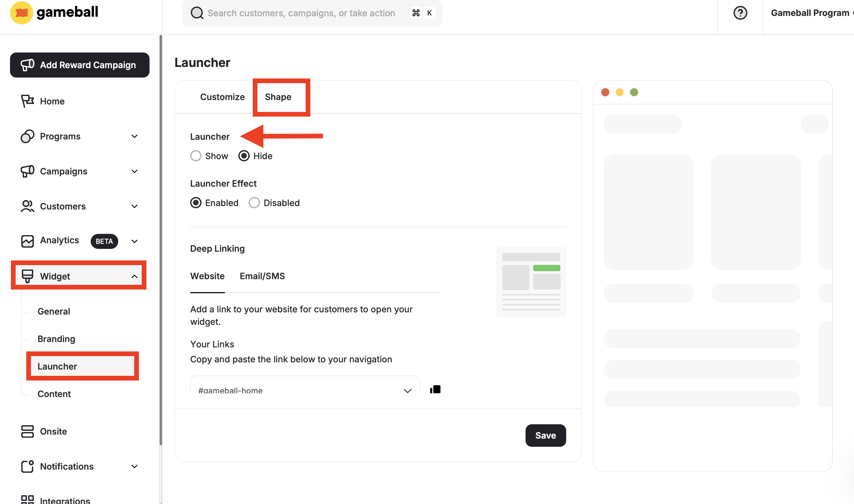
Task: Click Add Reward Campaign button
Action: 79,65
